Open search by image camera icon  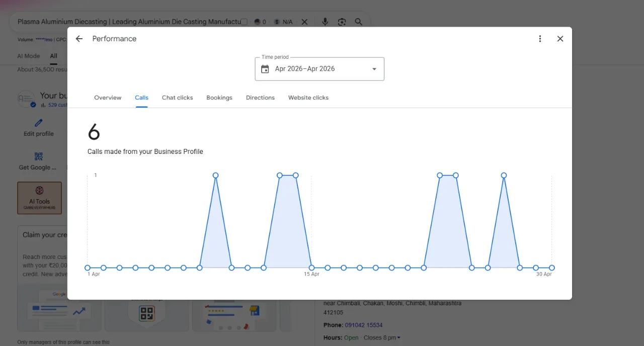point(342,22)
